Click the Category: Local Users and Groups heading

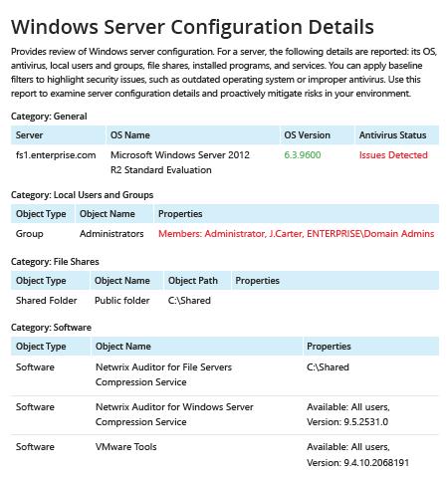point(82,195)
